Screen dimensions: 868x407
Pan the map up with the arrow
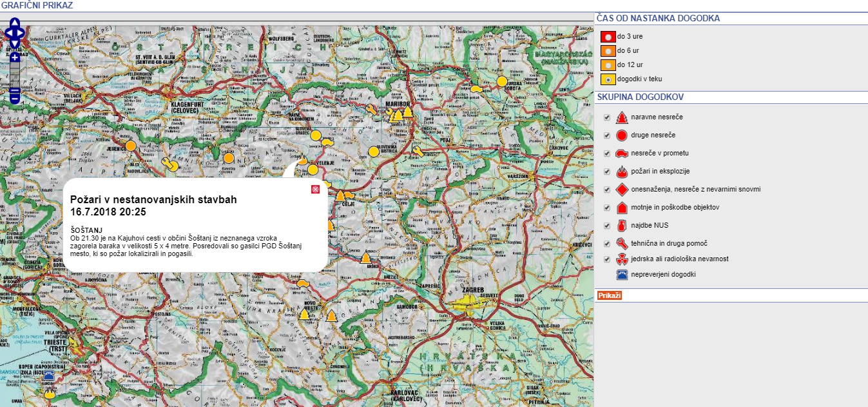15,23
